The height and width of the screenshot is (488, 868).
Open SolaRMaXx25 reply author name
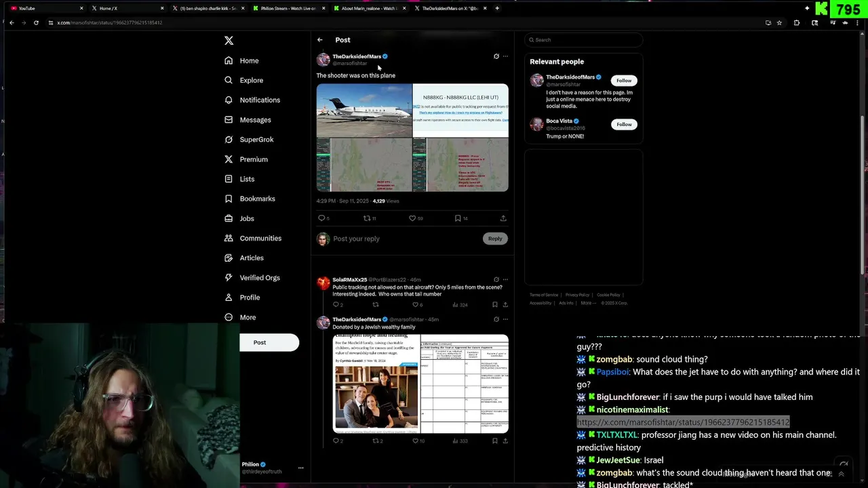point(350,280)
